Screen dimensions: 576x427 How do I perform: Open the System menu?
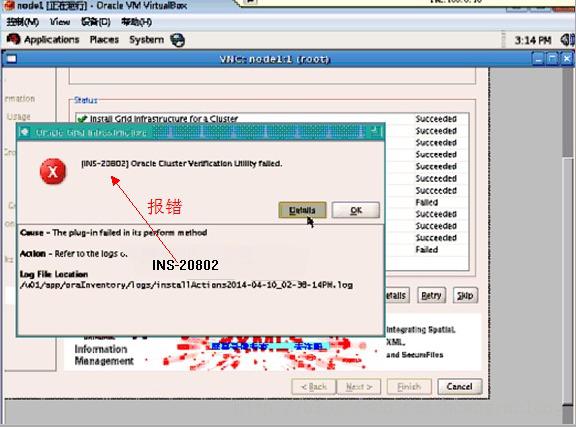(146, 40)
